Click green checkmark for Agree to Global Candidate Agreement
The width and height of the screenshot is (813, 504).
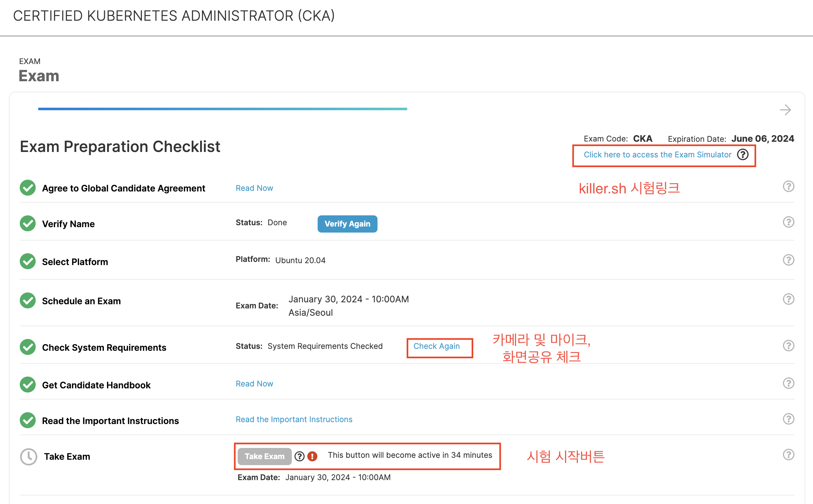(x=28, y=188)
